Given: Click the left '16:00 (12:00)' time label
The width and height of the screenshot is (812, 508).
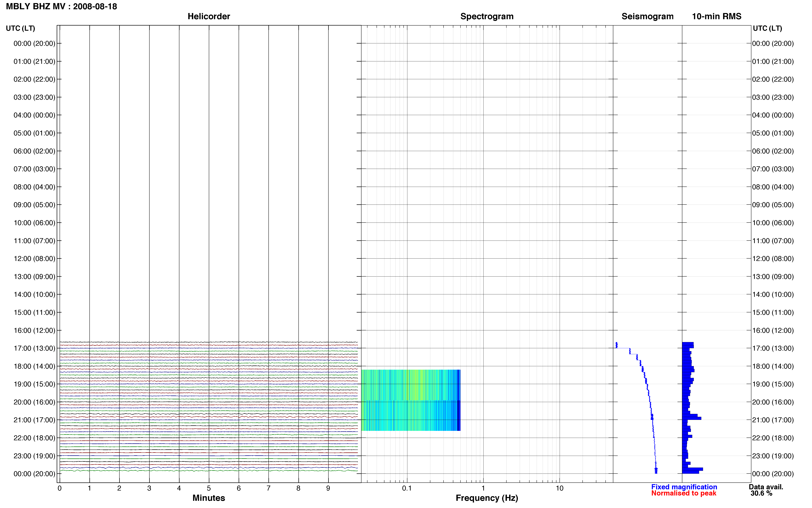Looking at the screenshot, I should 34,330.
